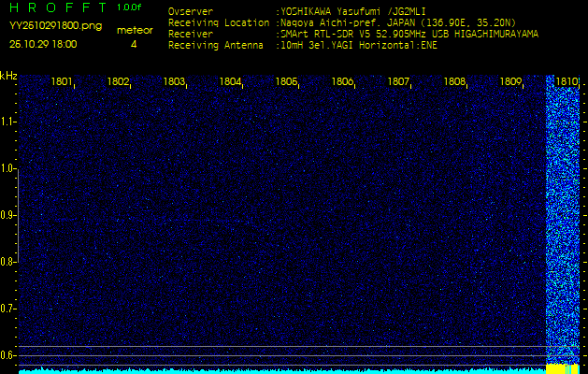
Task: Click the 1.0 kHz axis value
Action: [7, 169]
